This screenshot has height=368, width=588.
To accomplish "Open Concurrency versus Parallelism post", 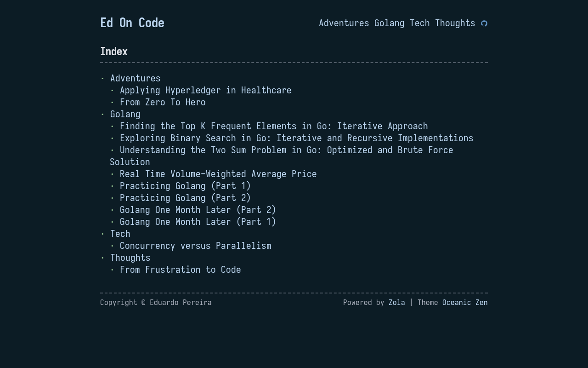I will click(196, 246).
